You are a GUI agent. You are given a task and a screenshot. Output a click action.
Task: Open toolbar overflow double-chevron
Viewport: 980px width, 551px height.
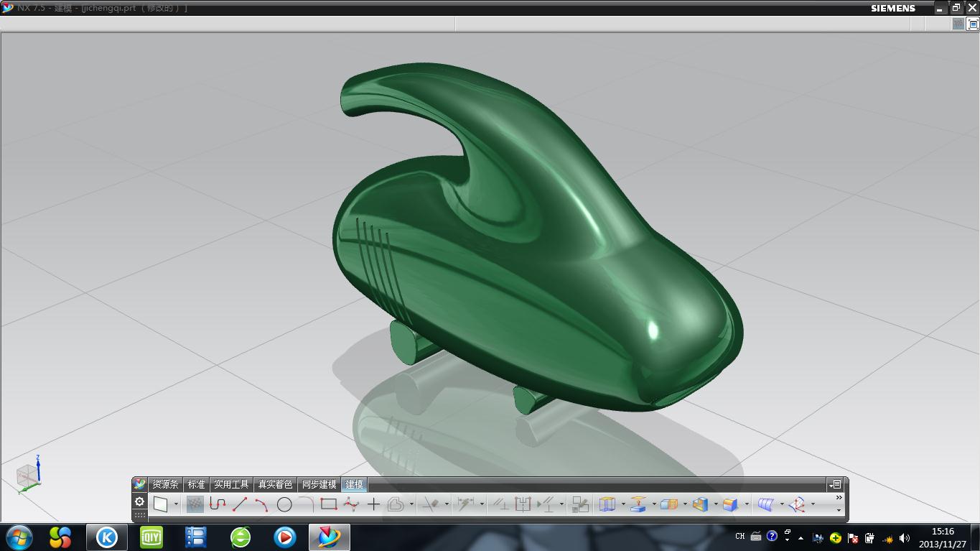[x=839, y=498]
